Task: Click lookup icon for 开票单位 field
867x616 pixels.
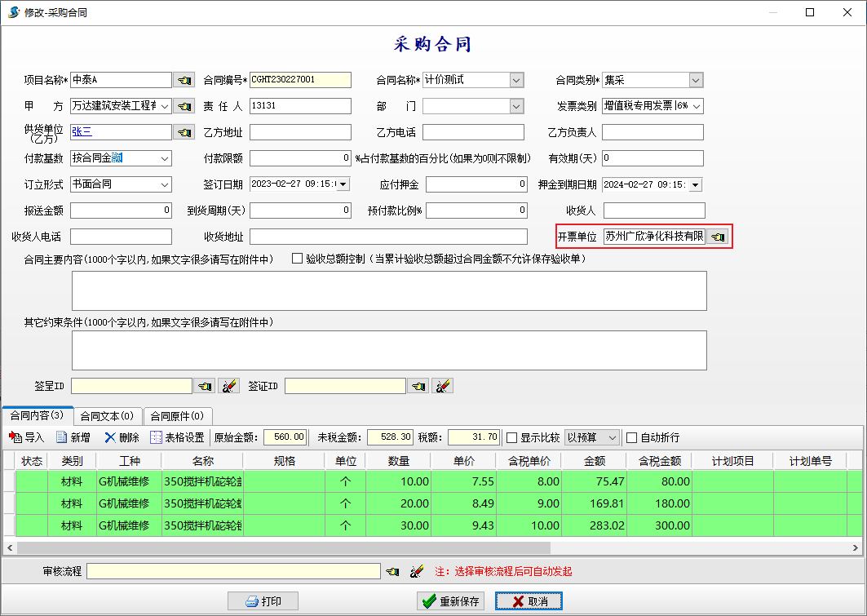Action: (717, 237)
